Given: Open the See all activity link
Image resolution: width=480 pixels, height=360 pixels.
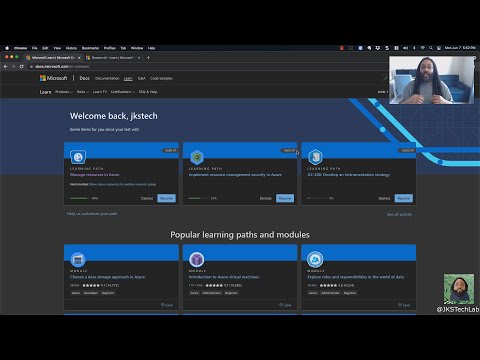Looking at the screenshot, I should [399, 214].
